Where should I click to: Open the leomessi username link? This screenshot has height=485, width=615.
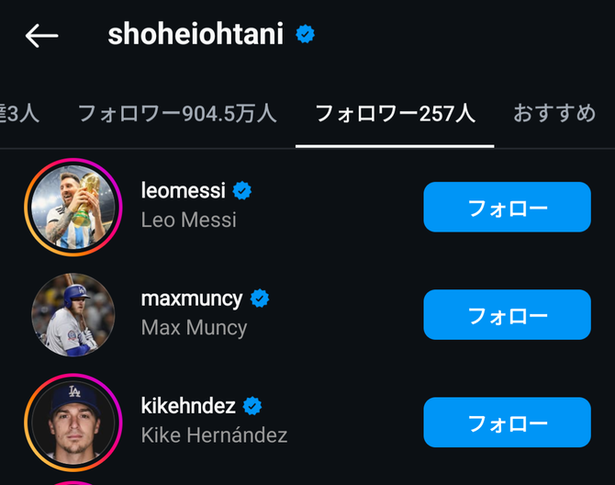click(x=183, y=191)
